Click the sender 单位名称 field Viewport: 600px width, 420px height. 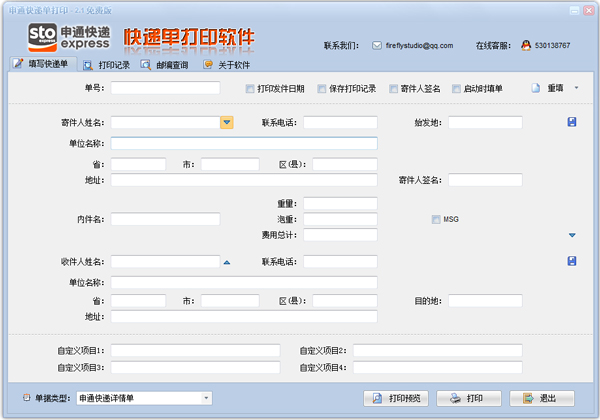[x=244, y=143]
